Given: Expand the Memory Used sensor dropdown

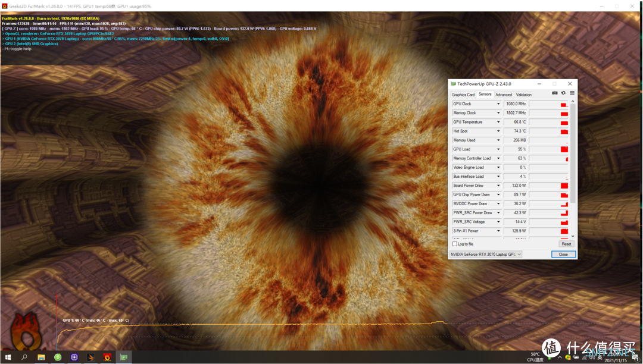Looking at the screenshot, I should tap(498, 140).
